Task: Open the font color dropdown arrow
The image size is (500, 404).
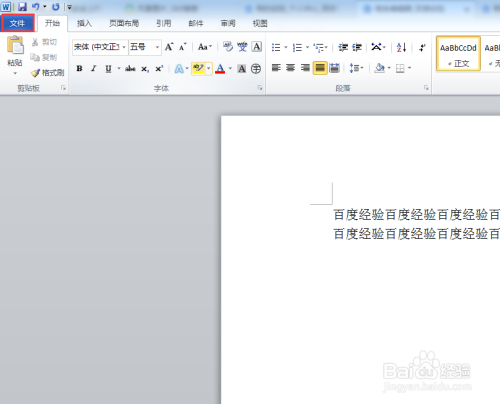Action: [230, 69]
